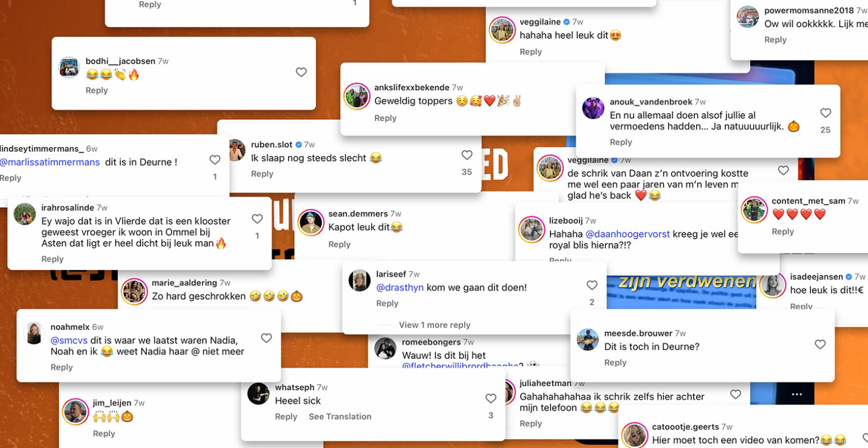Like lariseef's comment with the heart icon
868x448 pixels.
point(592,285)
